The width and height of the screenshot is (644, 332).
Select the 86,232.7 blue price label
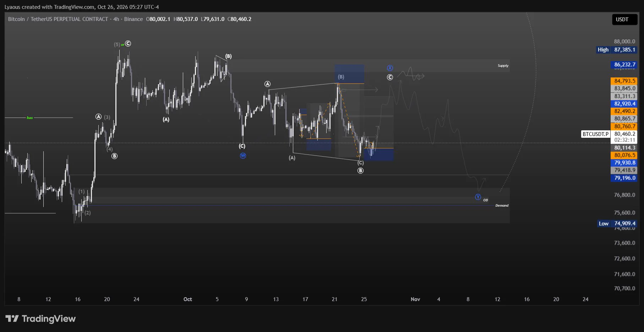coord(624,65)
